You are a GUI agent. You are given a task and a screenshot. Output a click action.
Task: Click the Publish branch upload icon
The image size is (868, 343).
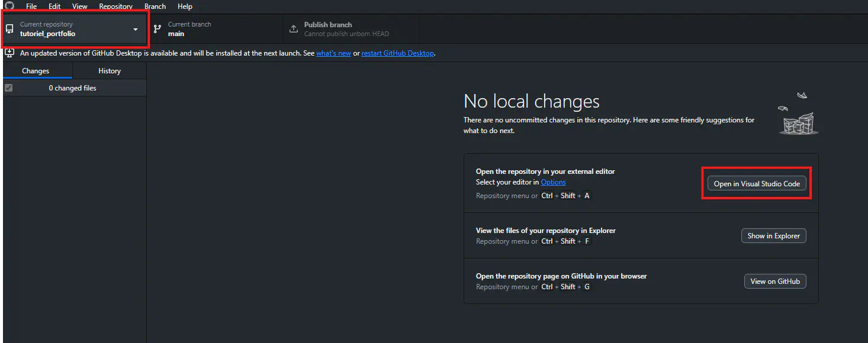(x=294, y=29)
